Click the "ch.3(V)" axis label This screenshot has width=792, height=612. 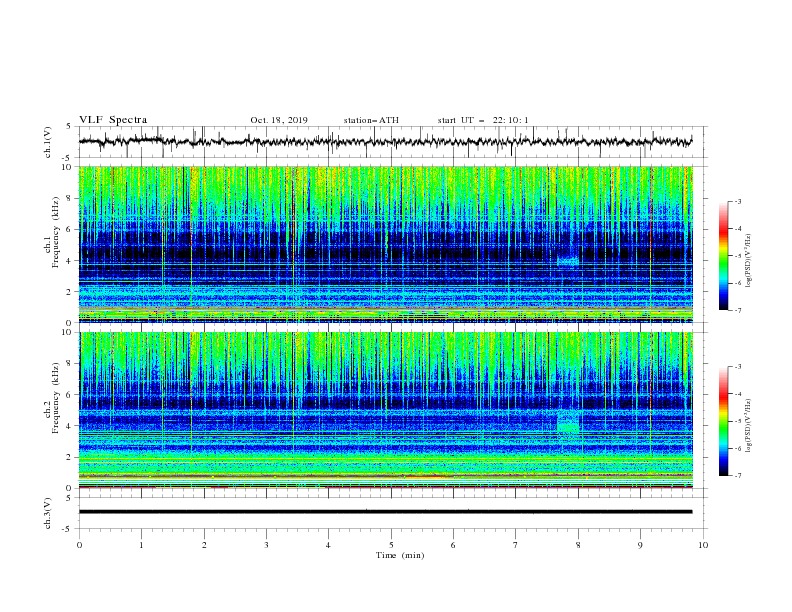pos(48,513)
